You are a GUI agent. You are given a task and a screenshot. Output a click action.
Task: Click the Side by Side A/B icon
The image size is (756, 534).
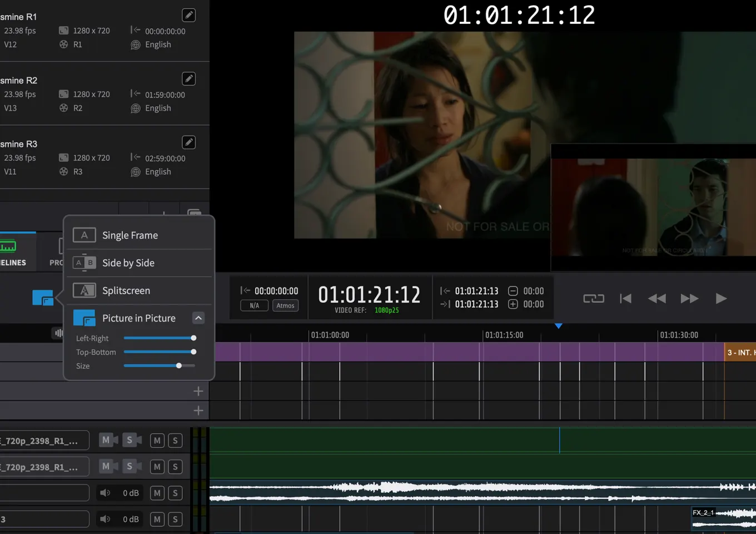point(84,263)
